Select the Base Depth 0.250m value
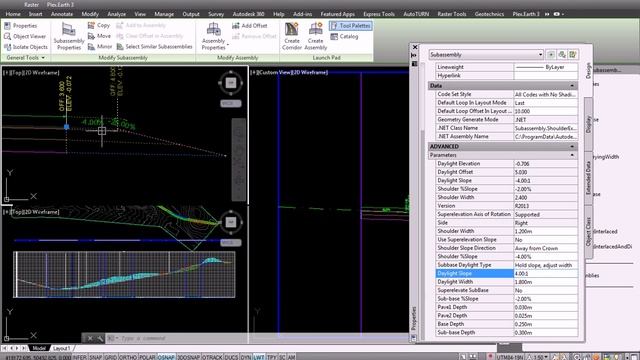The width and height of the screenshot is (640, 360). tap(546, 324)
